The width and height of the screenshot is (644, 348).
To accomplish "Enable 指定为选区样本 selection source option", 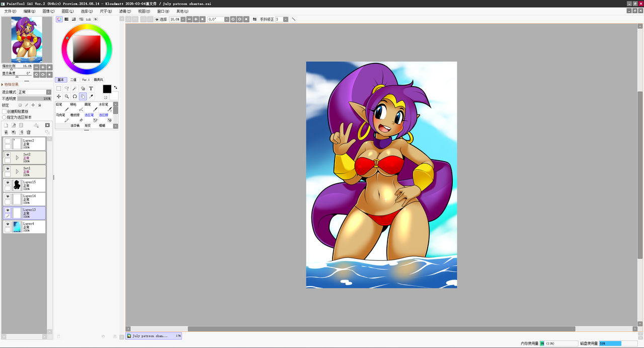I will [4, 117].
